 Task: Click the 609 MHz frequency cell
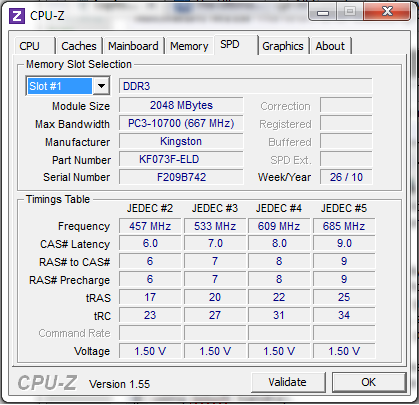279,226
